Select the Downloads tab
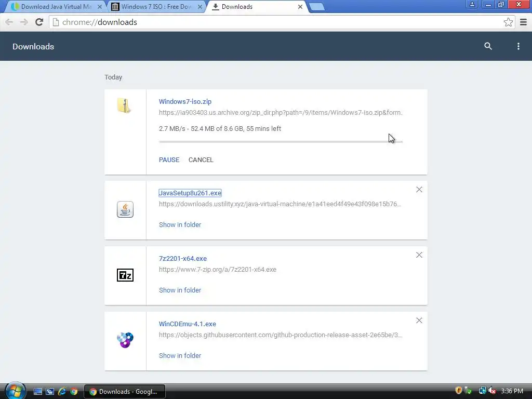 (x=257, y=7)
